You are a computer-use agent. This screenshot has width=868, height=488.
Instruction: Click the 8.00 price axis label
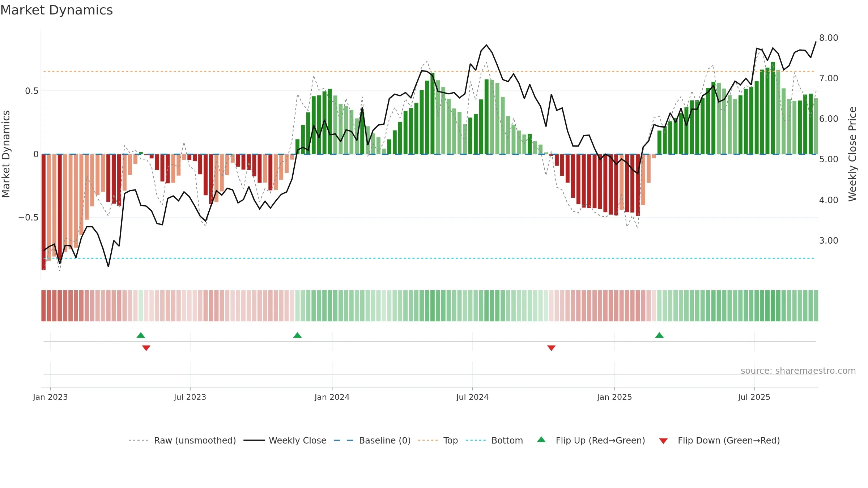point(829,38)
